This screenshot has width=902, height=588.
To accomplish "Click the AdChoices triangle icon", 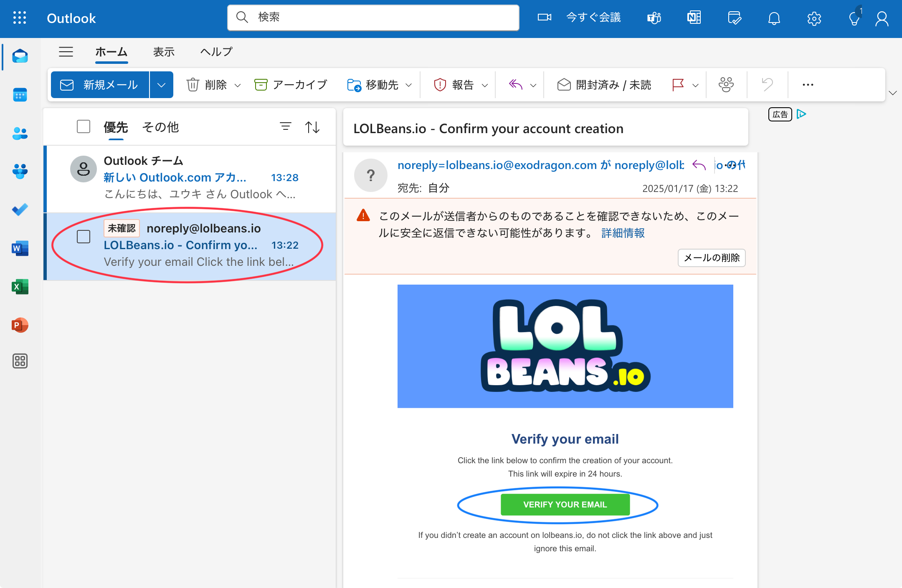I will 801,114.
